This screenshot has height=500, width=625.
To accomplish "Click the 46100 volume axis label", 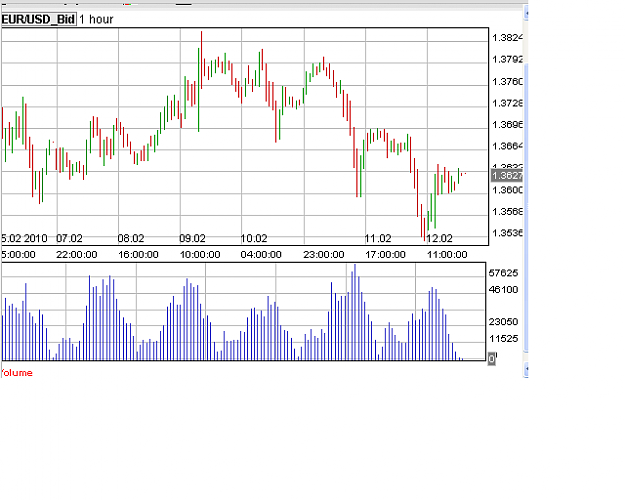I will tap(503, 289).
